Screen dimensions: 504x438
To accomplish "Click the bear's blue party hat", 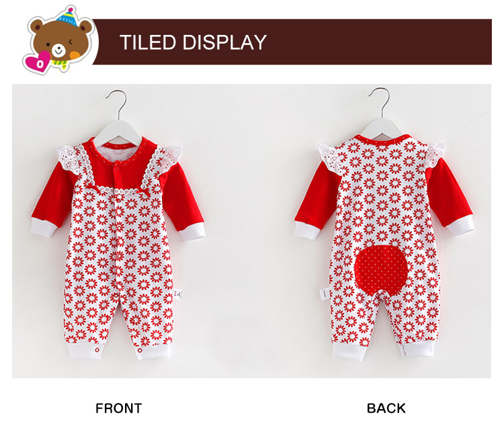I will 68,17.
